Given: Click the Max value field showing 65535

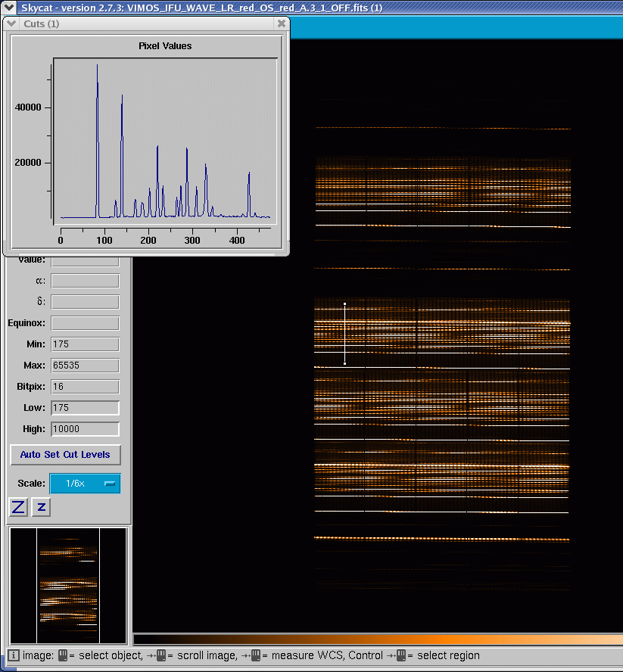Looking at the screenshot, I should pyautogui.click(x=85, y=366).
